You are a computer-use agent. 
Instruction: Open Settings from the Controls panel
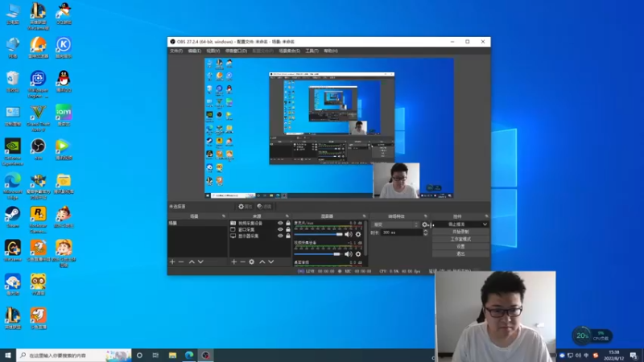[460, 247]
